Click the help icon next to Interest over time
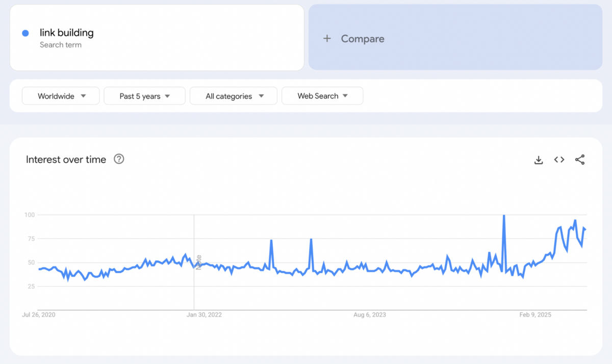The image size is (612, 364). (x=119, y=159)
